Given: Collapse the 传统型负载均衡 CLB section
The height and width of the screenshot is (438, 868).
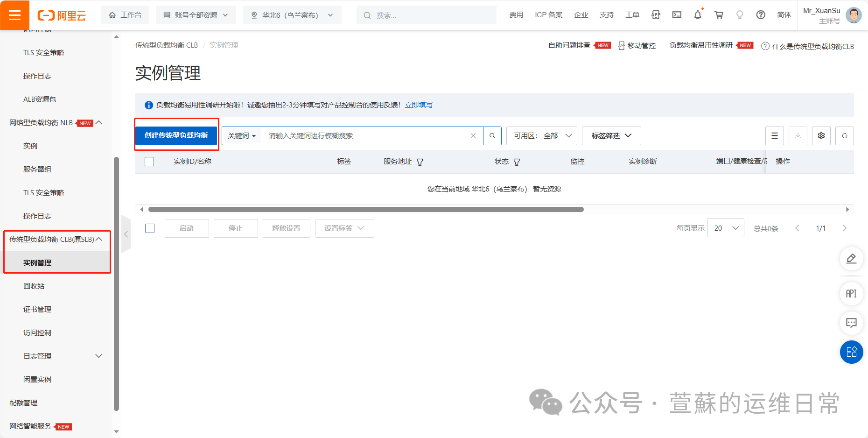Looking at the screenshot, I should click(x=99, y=239).
